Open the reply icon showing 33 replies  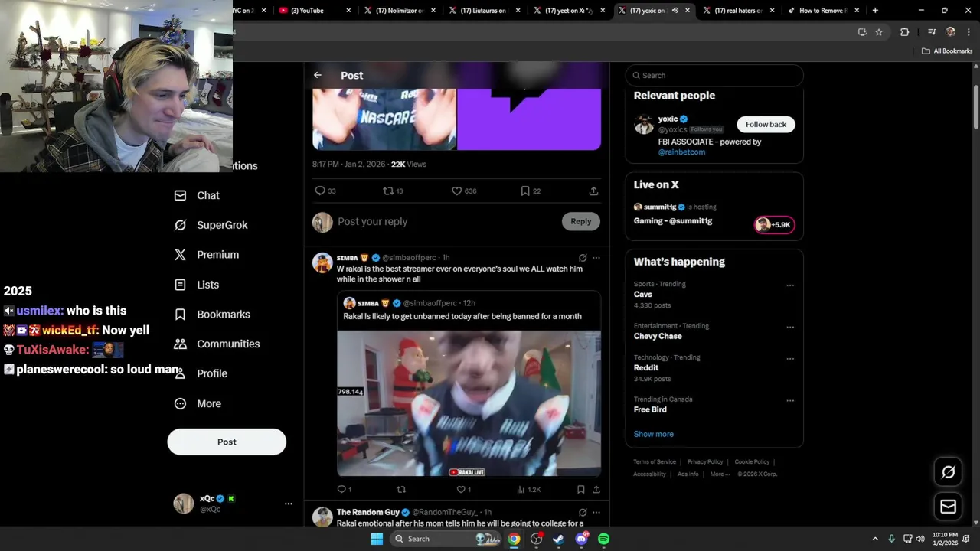[x=325, y=191]
